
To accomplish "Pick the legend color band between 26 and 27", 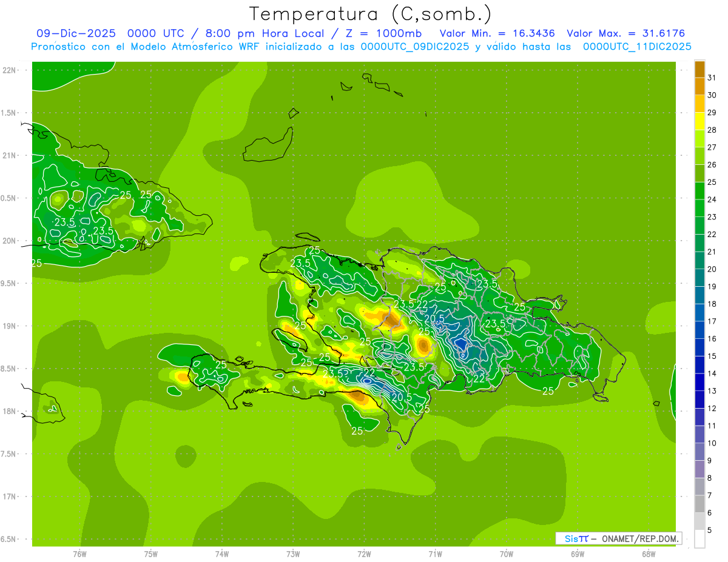I will tap(699, 156).
